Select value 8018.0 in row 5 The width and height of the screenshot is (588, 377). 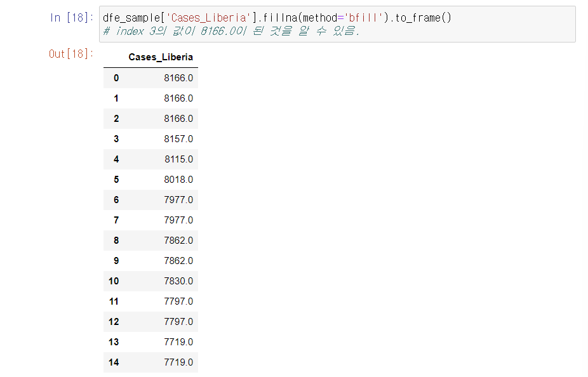(x=178, y=180)
